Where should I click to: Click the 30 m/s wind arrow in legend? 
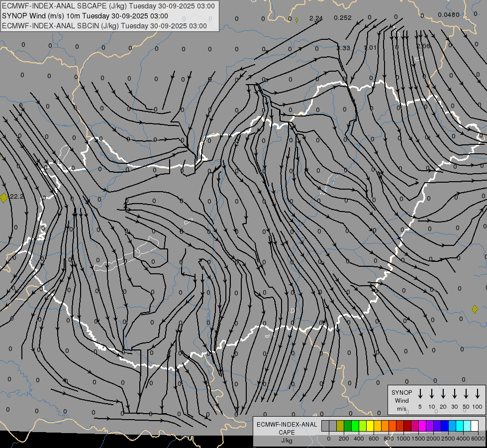(x=455, y=394)
